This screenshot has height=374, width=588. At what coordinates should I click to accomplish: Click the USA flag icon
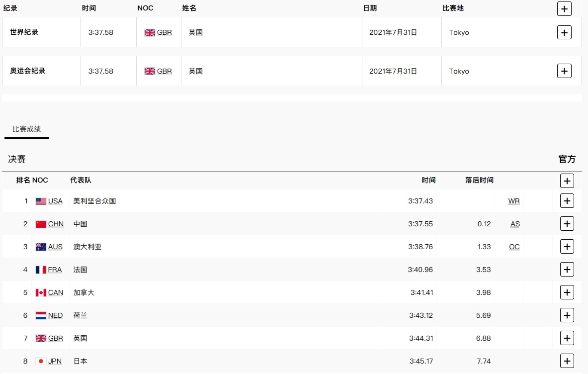pyautogui.click(x=41, y=201)
